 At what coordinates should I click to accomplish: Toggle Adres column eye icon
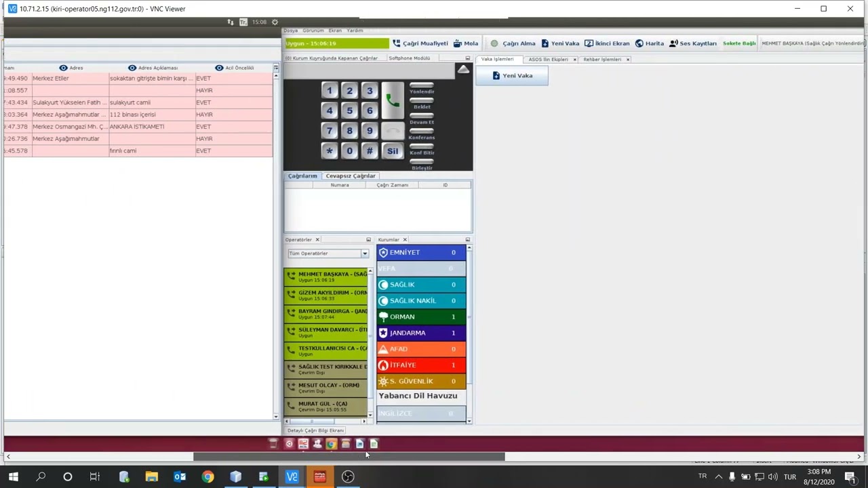[x=63, y=68]
